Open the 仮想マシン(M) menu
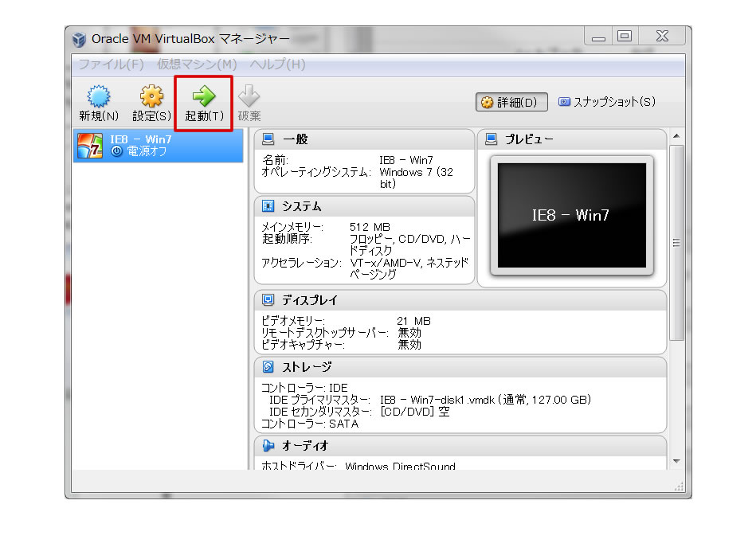This screenshot has height=555, width=756. 197,64
